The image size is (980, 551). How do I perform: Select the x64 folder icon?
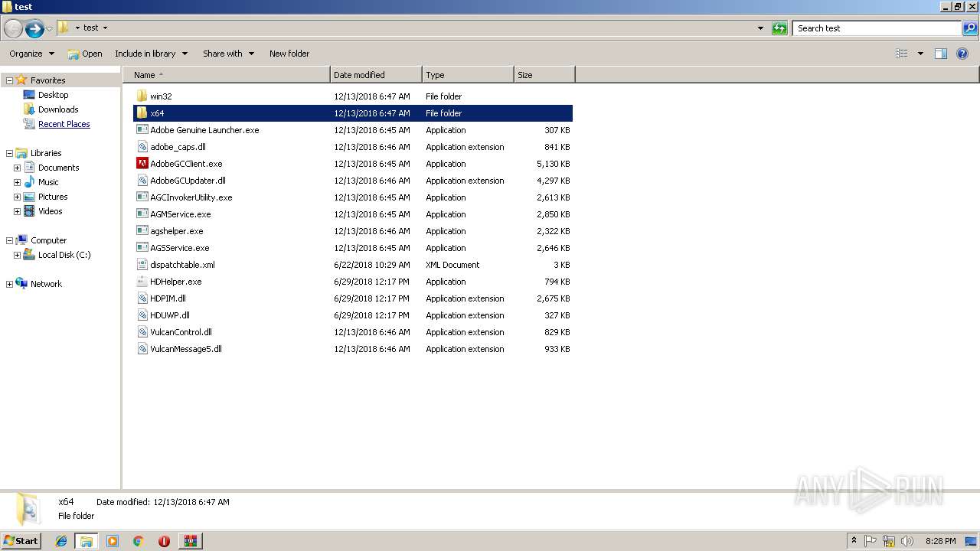(x=142, y=113)
